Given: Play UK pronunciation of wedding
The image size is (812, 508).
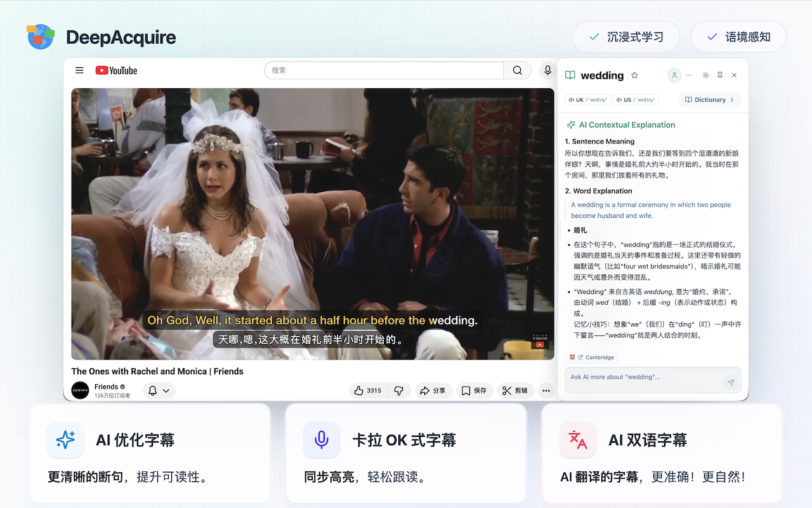Looking at the screenshot, I should coord(587,100).
